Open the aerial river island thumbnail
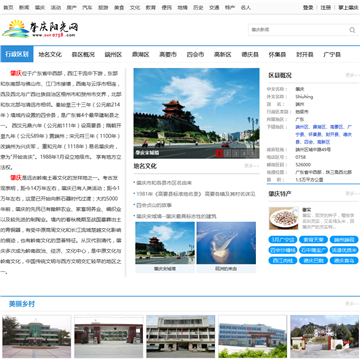 point(226,243)
